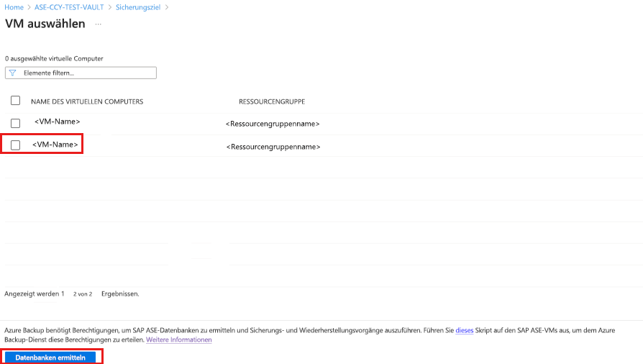Open the 'dieses' script link
This screenshot has height=364, width=643.
pos(464,331)
